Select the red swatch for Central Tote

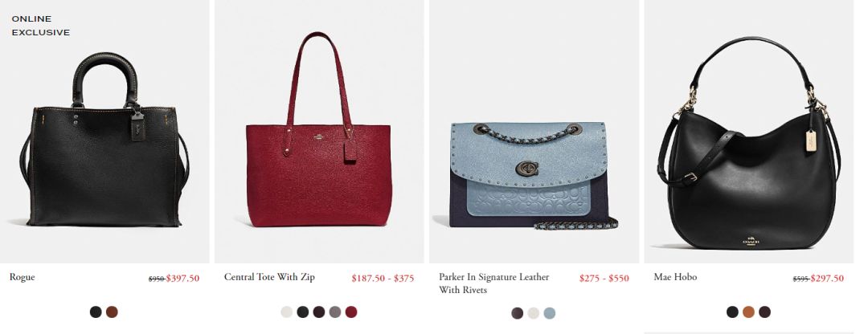[x=351, y=312]
